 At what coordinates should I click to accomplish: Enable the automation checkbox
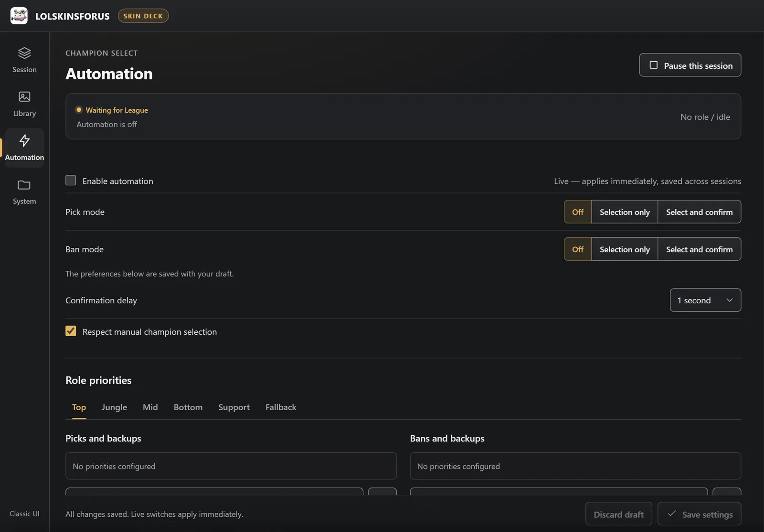tap(71, 181)
